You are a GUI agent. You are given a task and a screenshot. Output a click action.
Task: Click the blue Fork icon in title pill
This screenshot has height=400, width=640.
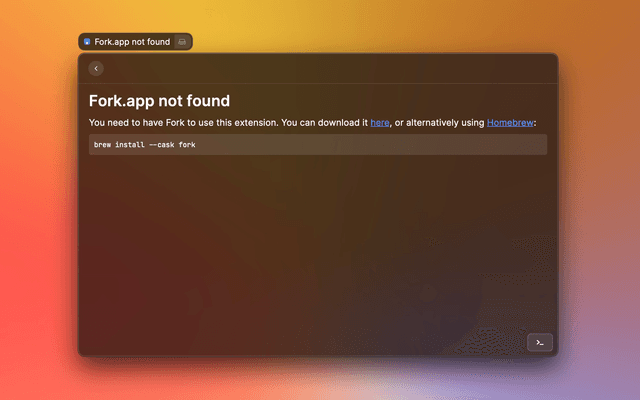87,42
